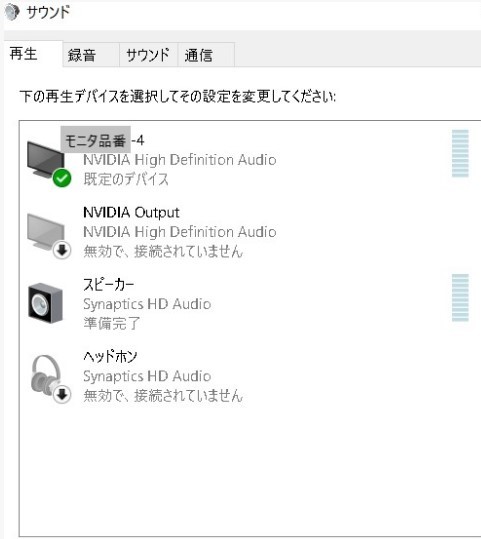Click the スピーカー speaker icon

(46, 303)
